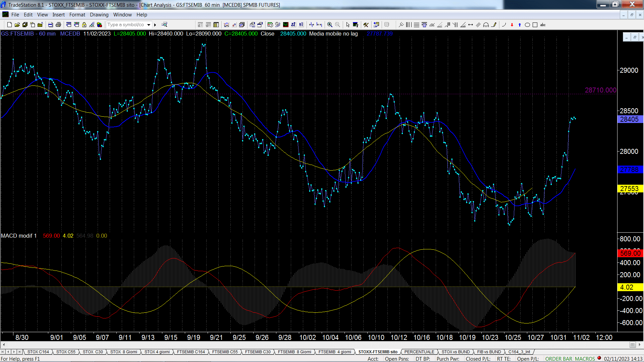
Task: Open the View menu
Action: (x=42, y=15)
